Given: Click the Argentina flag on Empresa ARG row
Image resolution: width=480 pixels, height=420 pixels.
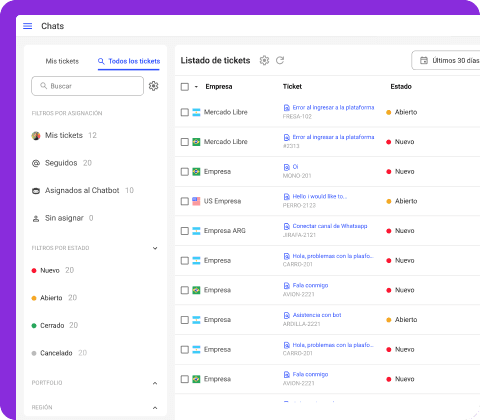Looking at the screenshot, I should click(x=196, y=231).
